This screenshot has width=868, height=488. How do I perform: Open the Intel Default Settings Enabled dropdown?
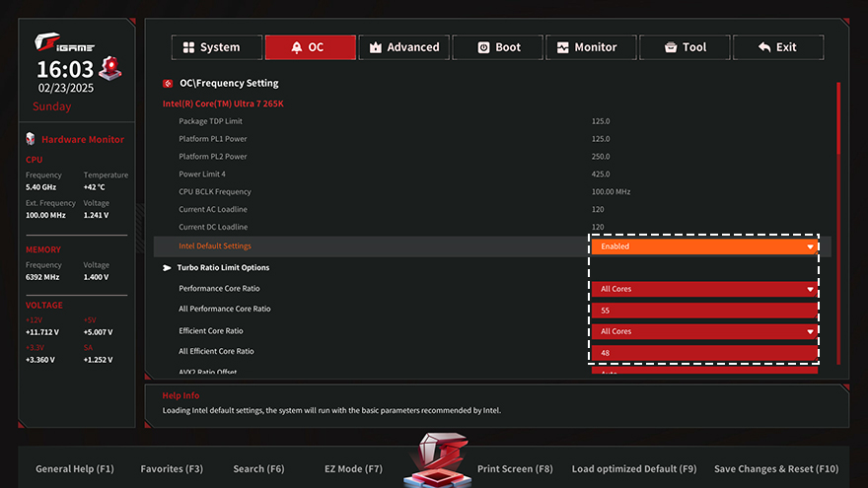[x=704, y=246]
